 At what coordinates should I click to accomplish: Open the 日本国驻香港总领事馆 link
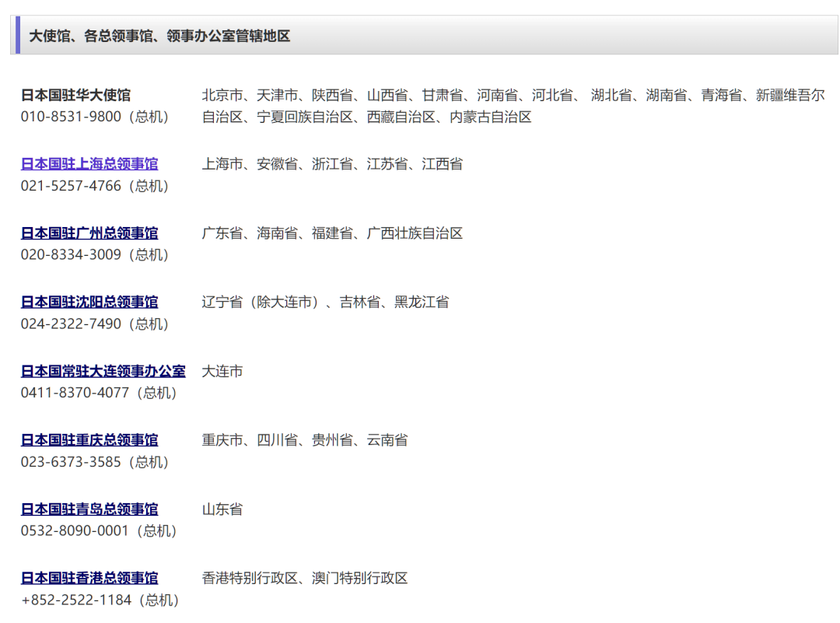[x=89, y=578]
